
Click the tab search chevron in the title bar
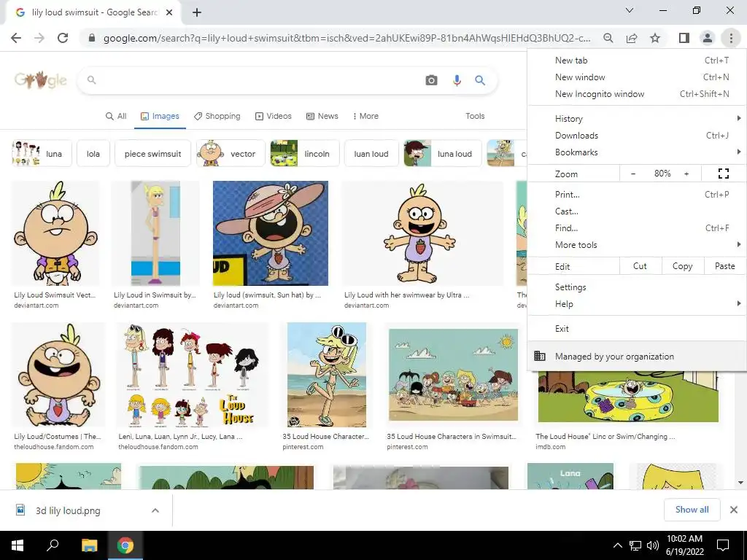pyautogui.click(x=630, y=10)
